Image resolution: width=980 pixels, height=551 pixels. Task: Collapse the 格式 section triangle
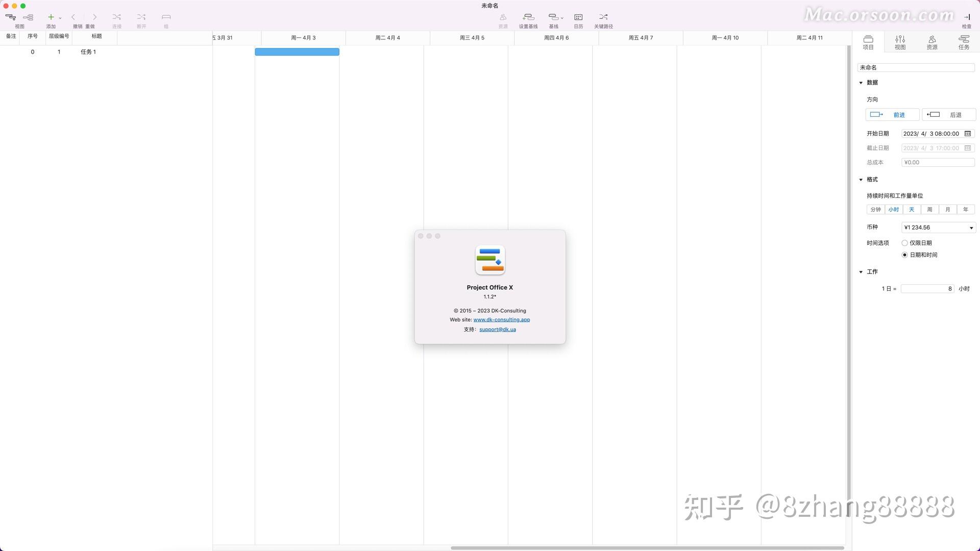861,180
